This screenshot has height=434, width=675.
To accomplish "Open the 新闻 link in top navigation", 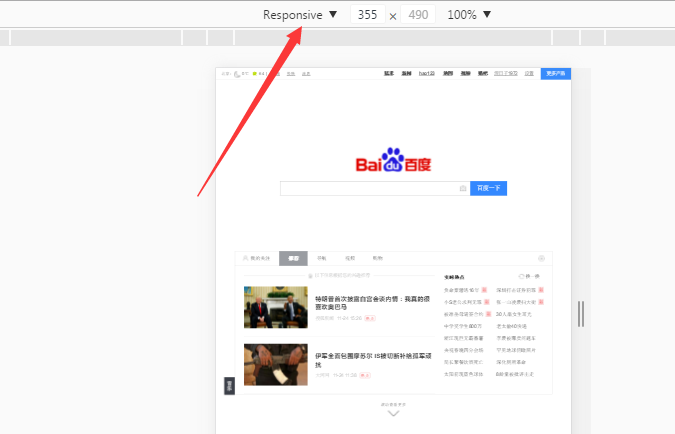I will [x=406, y=74].
